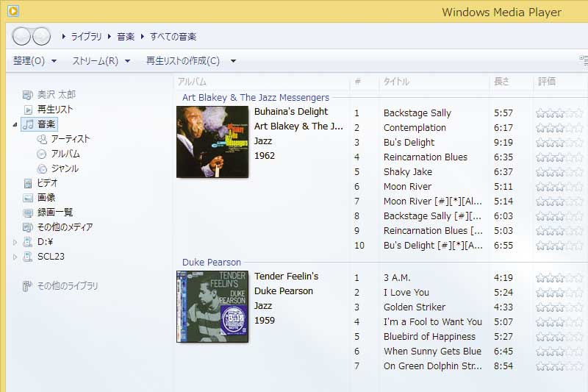
Task: Open the view options icon at toolbar right
Action: pos(584,60)
